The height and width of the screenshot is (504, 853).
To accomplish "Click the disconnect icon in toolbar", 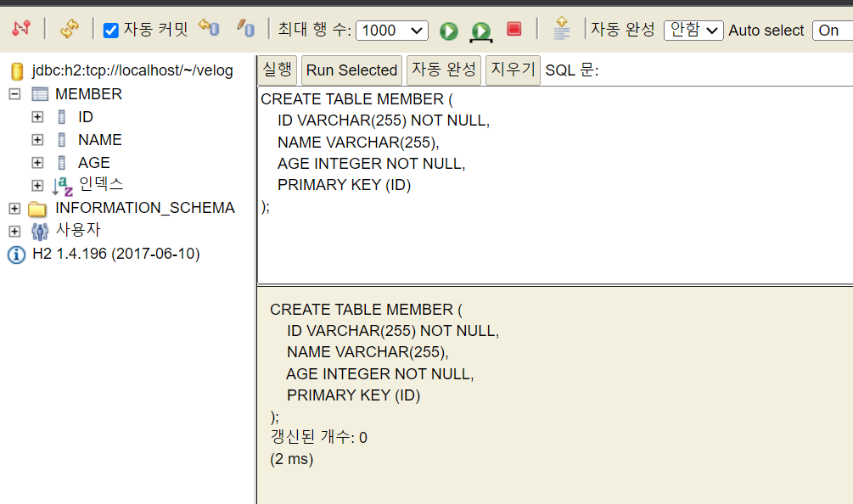I will (x=21, y=28).
